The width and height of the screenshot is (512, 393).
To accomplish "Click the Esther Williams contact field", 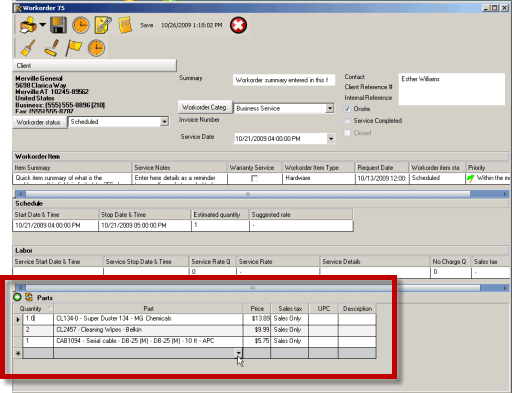I will [452, 89].
